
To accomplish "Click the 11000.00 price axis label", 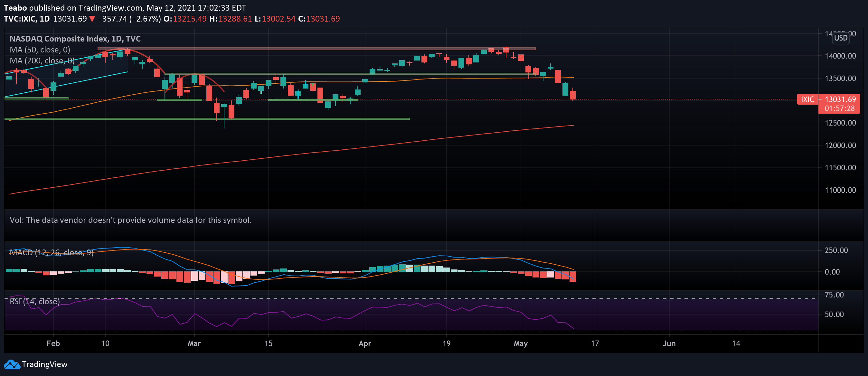I will point(840,190).
